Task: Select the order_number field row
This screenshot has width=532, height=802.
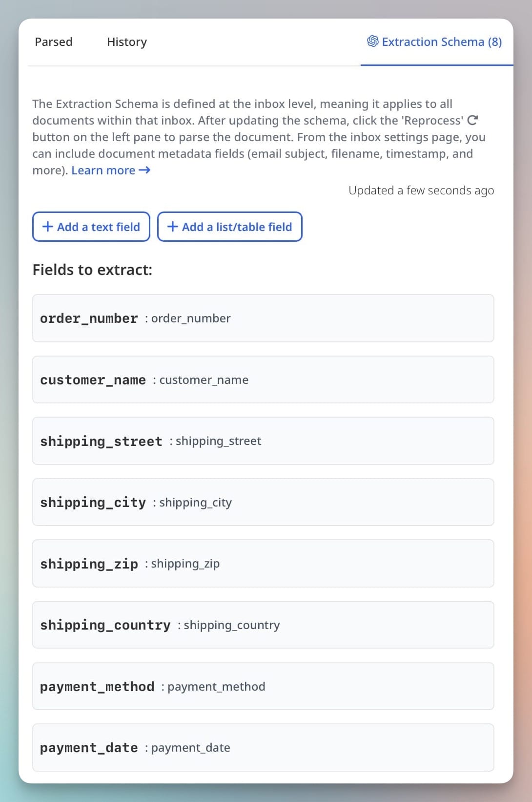Action: [x=263, y=318]
